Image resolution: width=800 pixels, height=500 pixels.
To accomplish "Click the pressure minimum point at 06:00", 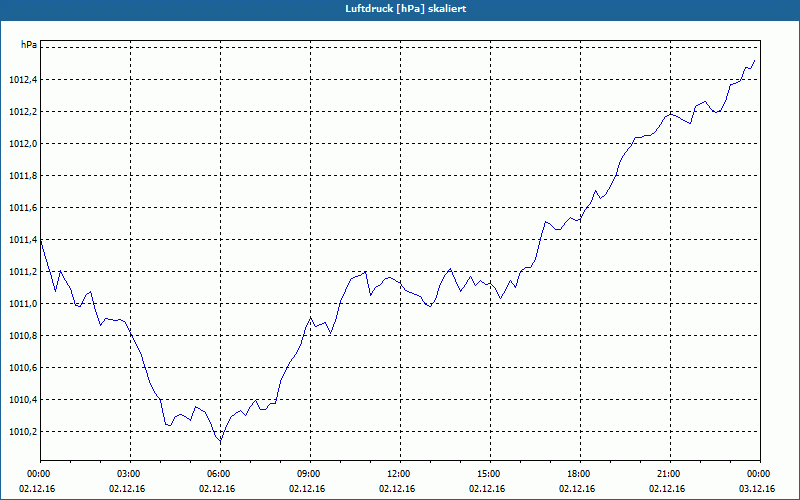I will pyautogui.click(x=220, y=441).
